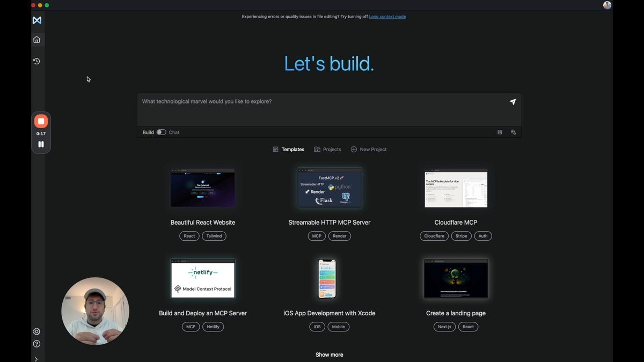Click the Render tag
Image resolution: width=644 pixels, height=362 pixels.
pos(340,236)
